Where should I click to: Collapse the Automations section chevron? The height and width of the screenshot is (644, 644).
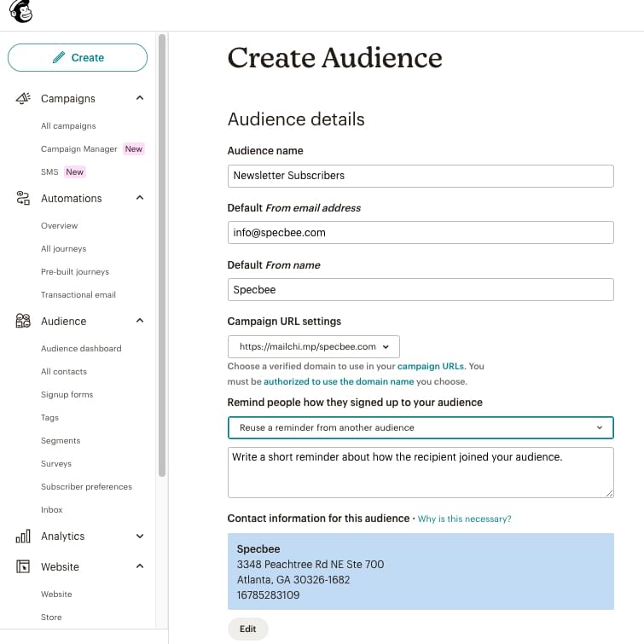click(140, 198)
